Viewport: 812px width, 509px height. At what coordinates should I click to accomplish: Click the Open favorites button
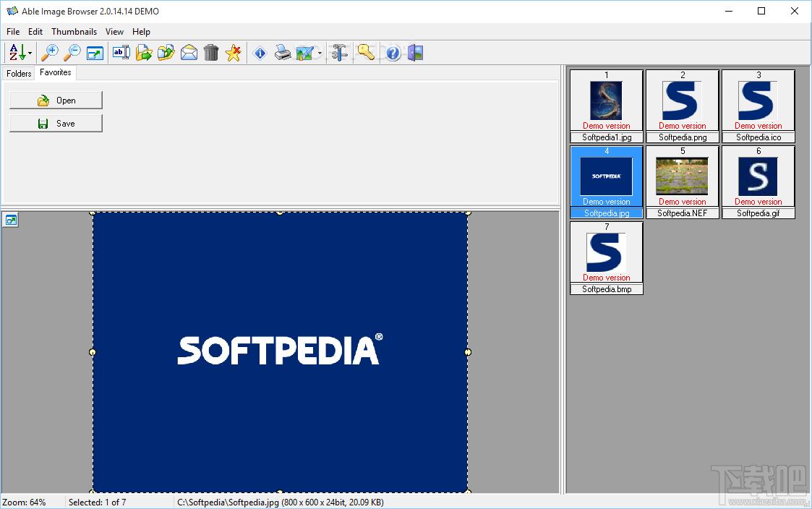click(x=56, y=100)
